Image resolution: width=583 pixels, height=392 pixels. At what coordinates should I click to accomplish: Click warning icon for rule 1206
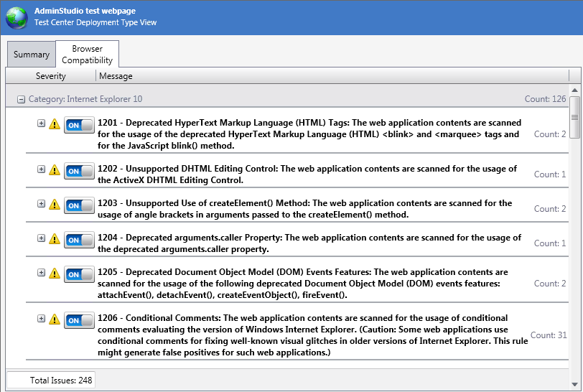point(55,319)
